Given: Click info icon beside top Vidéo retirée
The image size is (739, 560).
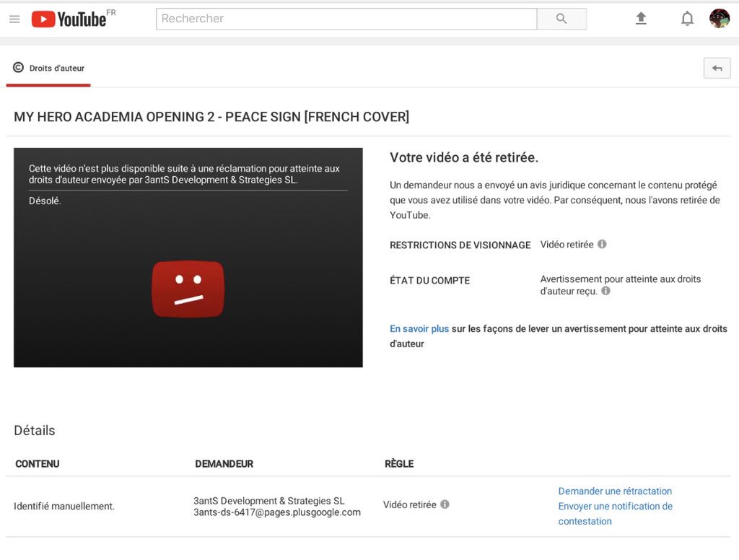Looking at the screenshot, I should (x=602, y=244).
